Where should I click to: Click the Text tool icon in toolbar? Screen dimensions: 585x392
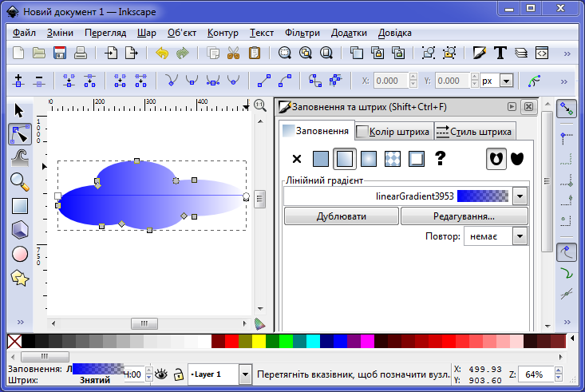click(x=500, y=53)
